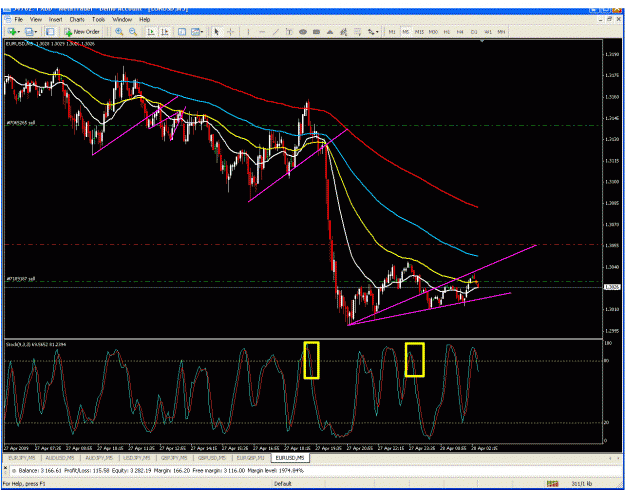Switch to W1 timeframe
This screenshot has width=625, height=490.
point(487,32)
